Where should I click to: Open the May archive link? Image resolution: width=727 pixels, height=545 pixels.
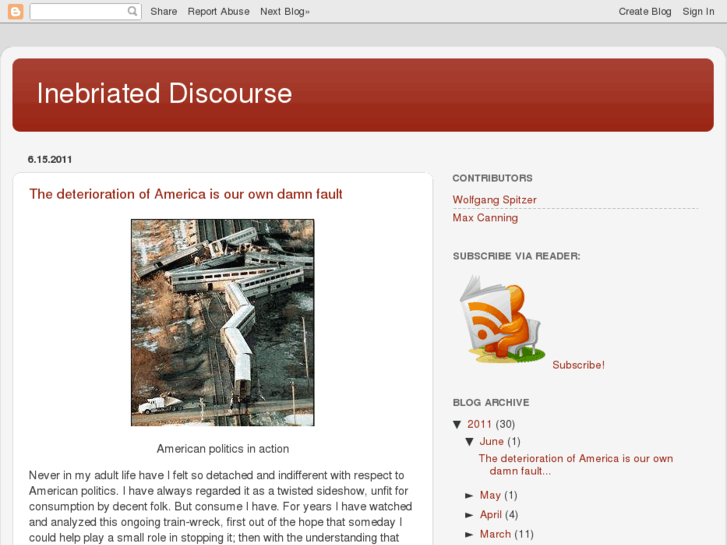(490, 495)
